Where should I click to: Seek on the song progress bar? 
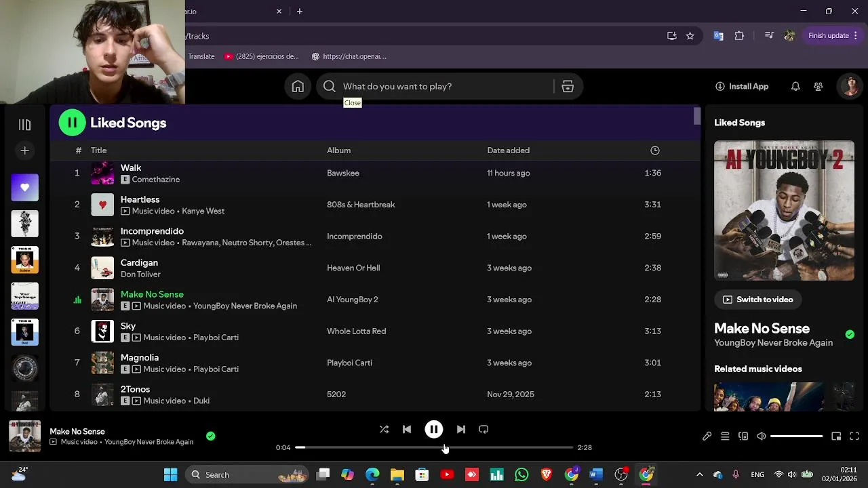coord(434,447)
